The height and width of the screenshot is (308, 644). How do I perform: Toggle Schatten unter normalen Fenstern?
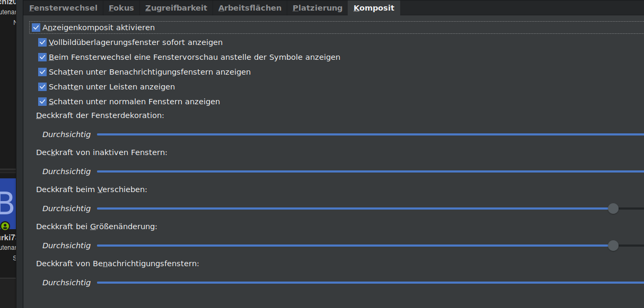click(x=42, y=101)
